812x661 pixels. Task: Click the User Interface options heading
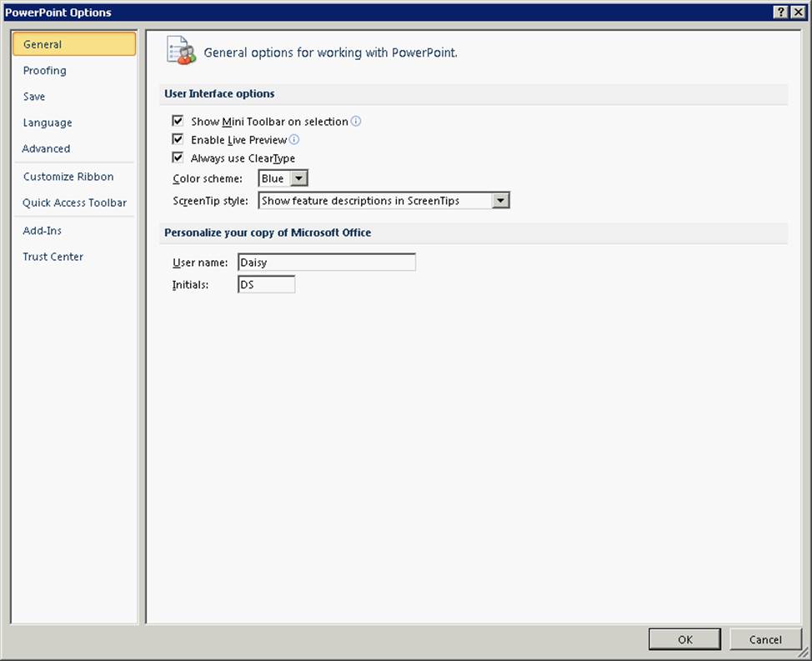pyautogui.click(x=219, y=93)
